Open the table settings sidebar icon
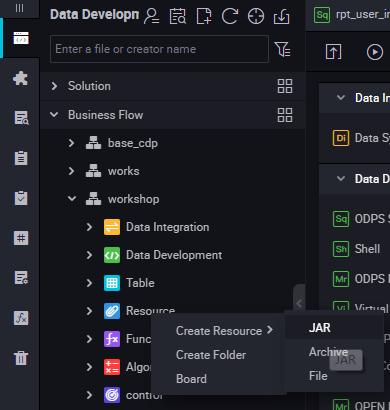Image resolution: width=390 pixels, height=410 pixels. pos(21,278)
